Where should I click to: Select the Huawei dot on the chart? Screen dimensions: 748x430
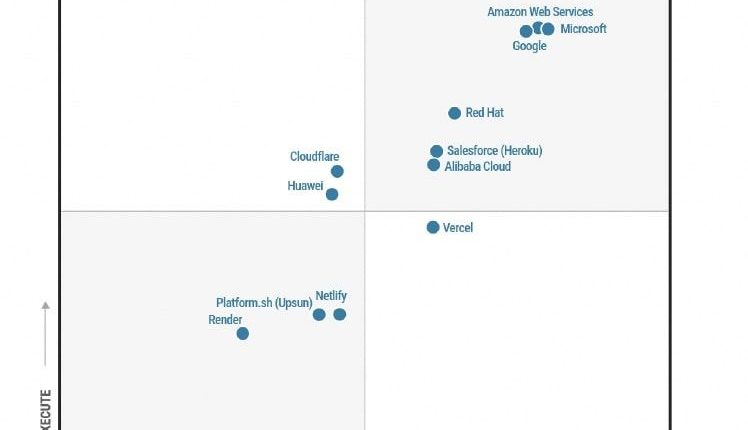click(332, 194)
